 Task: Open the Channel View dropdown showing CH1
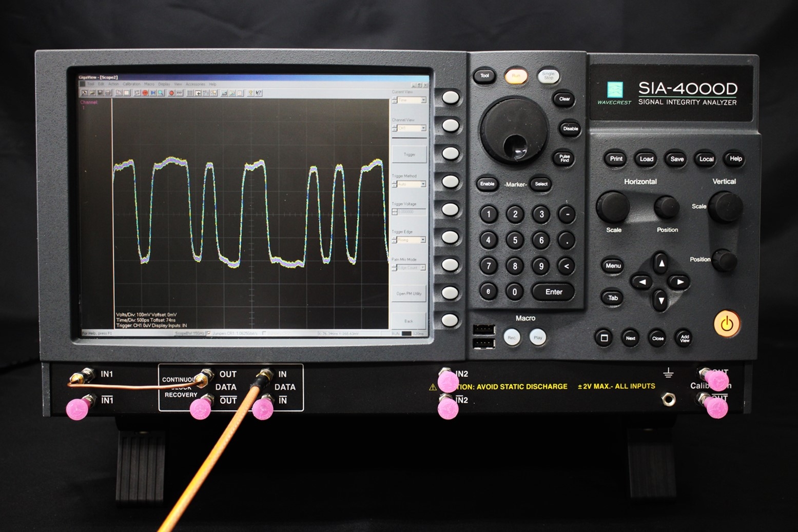click(412, 128)
